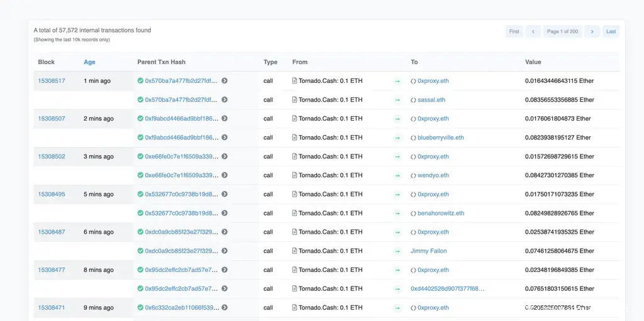The height and width of the screenshot is (321, 644).
Task: Click the eye icon beside hash 0x6c332ca2eb11066f539
Action: point(225,308)
